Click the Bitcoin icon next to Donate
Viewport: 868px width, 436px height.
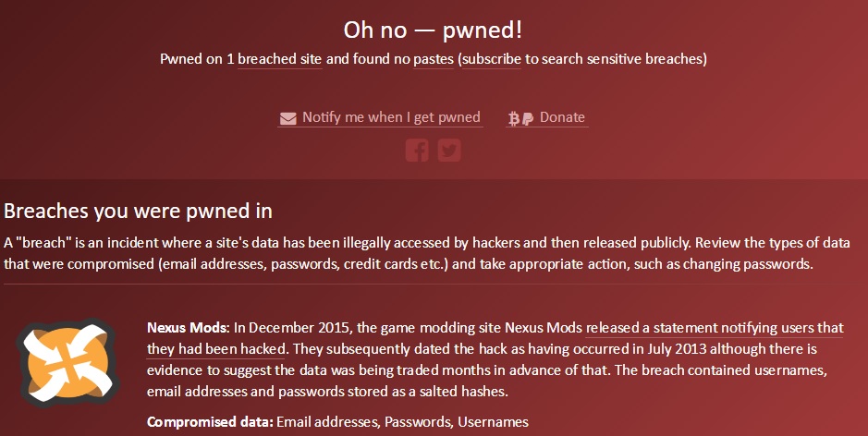point(514,118)
